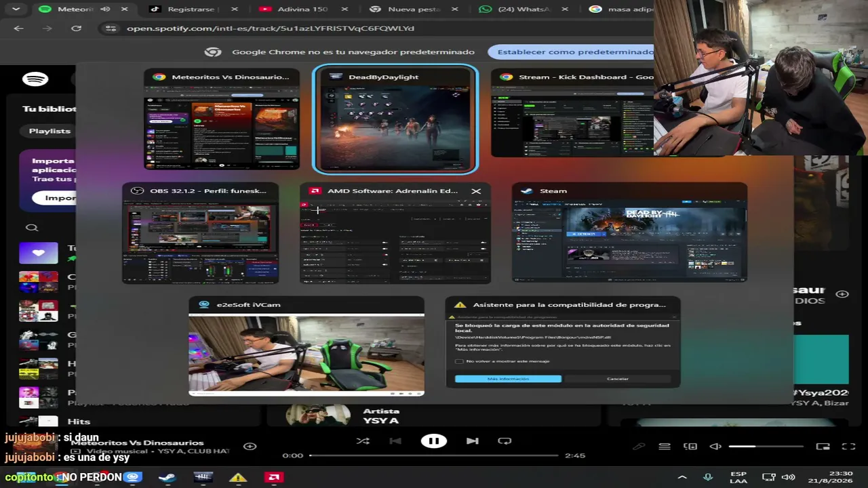Open the Liked Songs heart thumbnail
Viewport: 868px width, 488px height.
(x=39, y=253)
